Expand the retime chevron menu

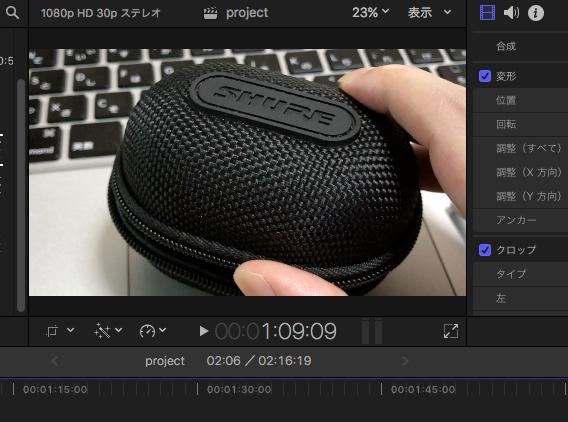(x=163, y=330)
